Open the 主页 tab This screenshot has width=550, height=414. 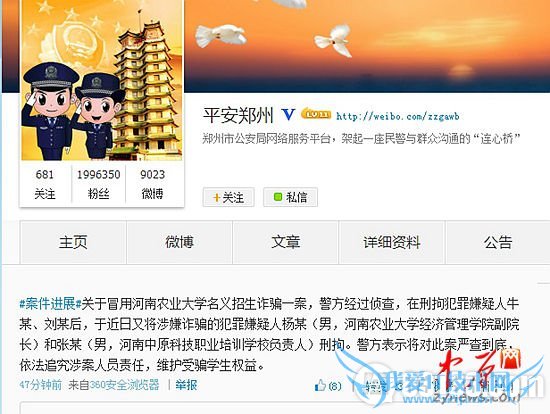(x=73, y=242)
